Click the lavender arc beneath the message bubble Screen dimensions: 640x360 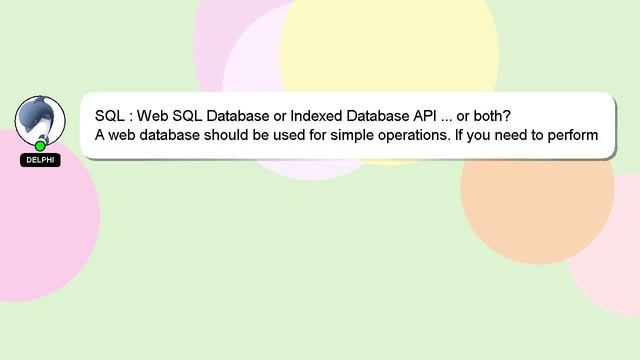click(310, 168)
